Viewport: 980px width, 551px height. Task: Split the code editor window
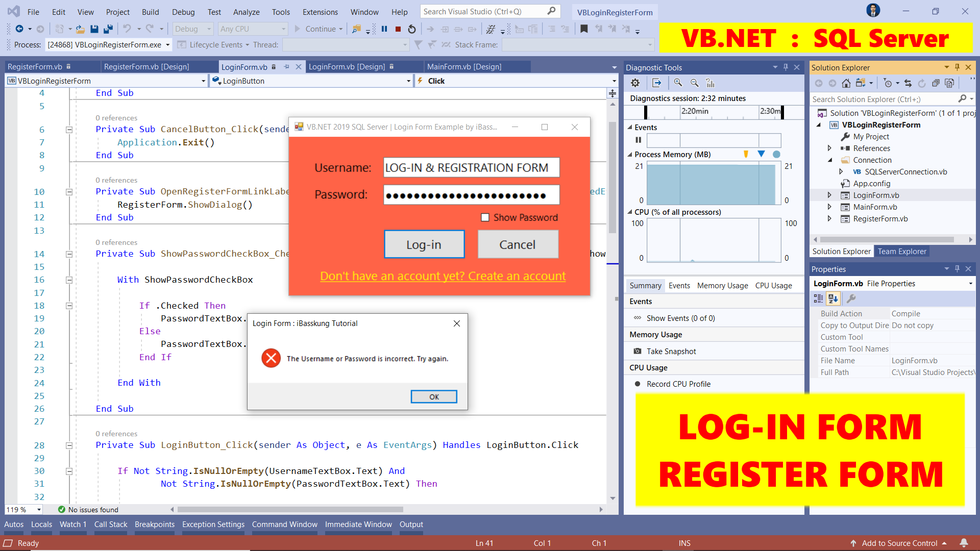click(612, 93)
